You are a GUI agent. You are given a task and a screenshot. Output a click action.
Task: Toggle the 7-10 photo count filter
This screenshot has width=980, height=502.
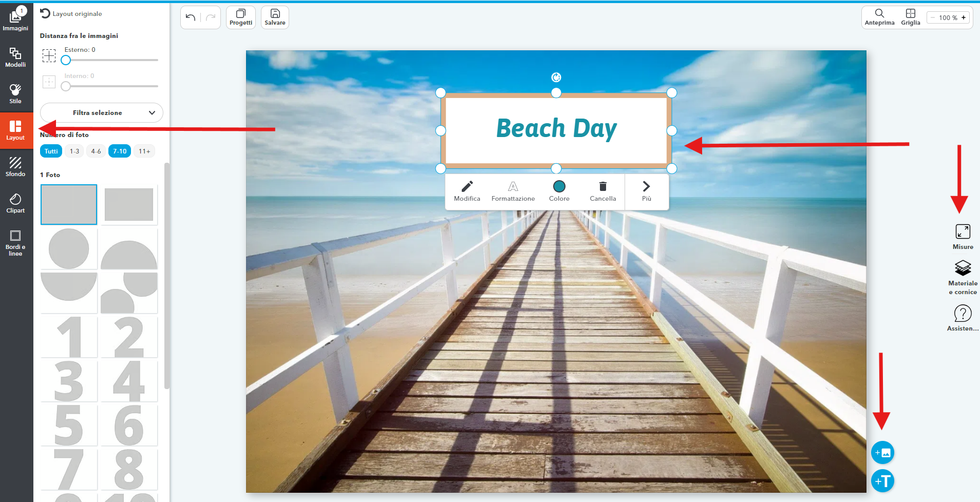[x=120, y=151]
